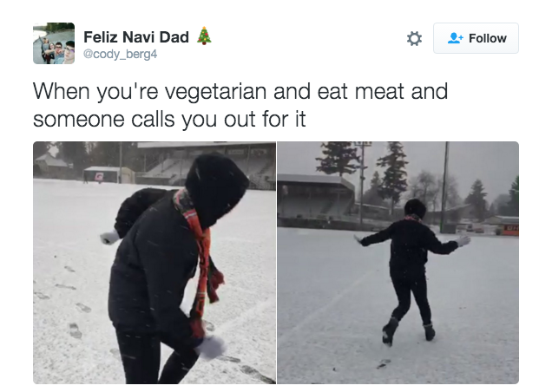Click the orange building in right photo
552x392 pixels.
tap(506, 225)
